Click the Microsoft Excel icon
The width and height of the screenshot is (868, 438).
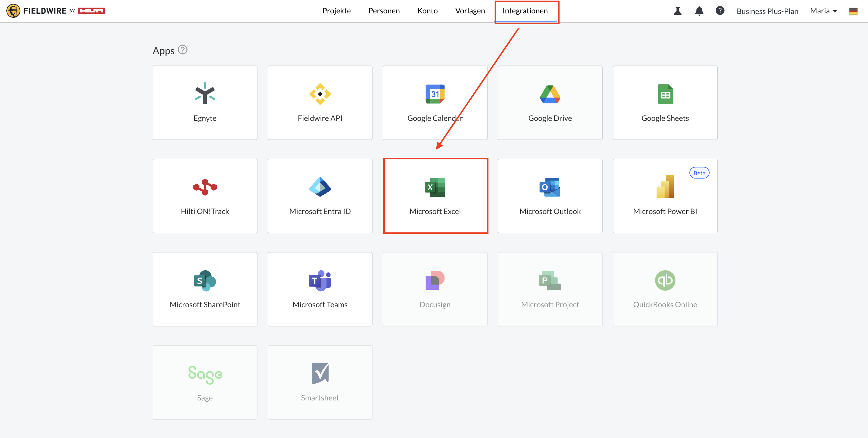click(x=435, y=187)
